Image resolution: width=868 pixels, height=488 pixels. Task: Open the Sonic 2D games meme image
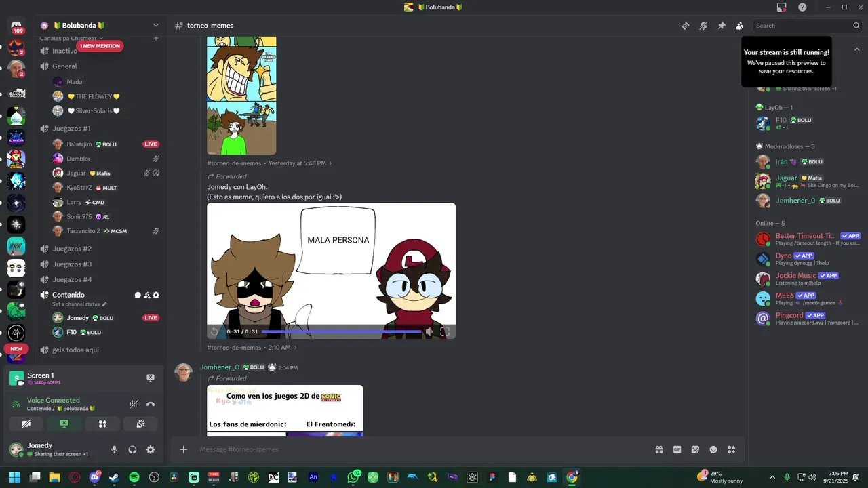285,411
